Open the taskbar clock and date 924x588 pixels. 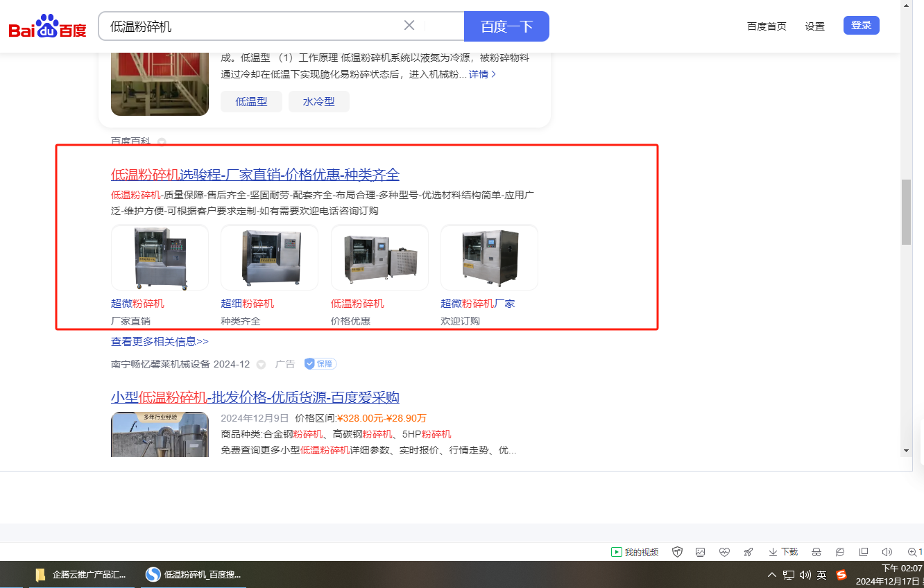(x=889, y=575)
